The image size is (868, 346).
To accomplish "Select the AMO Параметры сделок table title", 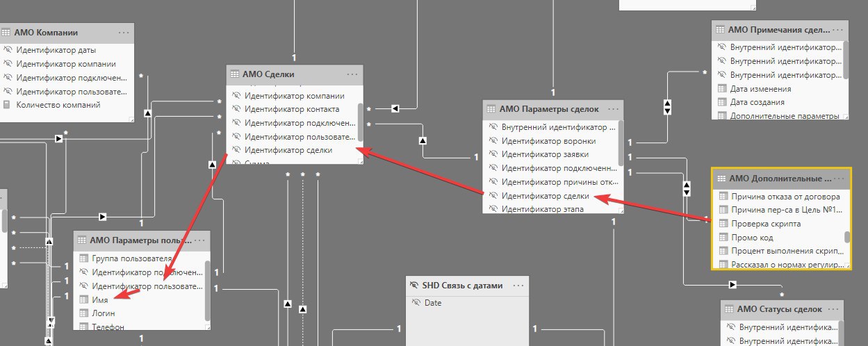I will tap(549, 109).
